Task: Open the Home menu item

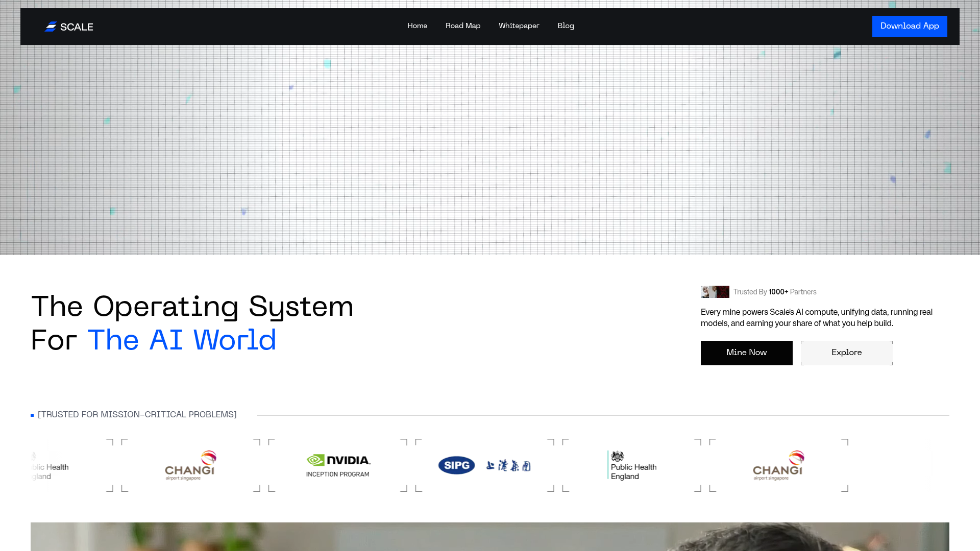Action: tap(417, 26)
